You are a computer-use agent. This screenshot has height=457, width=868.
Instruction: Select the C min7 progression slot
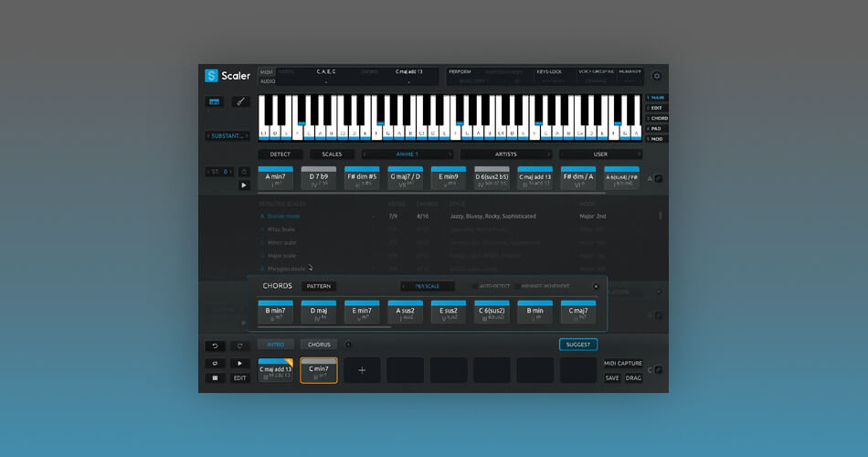(x=319, y=370)
